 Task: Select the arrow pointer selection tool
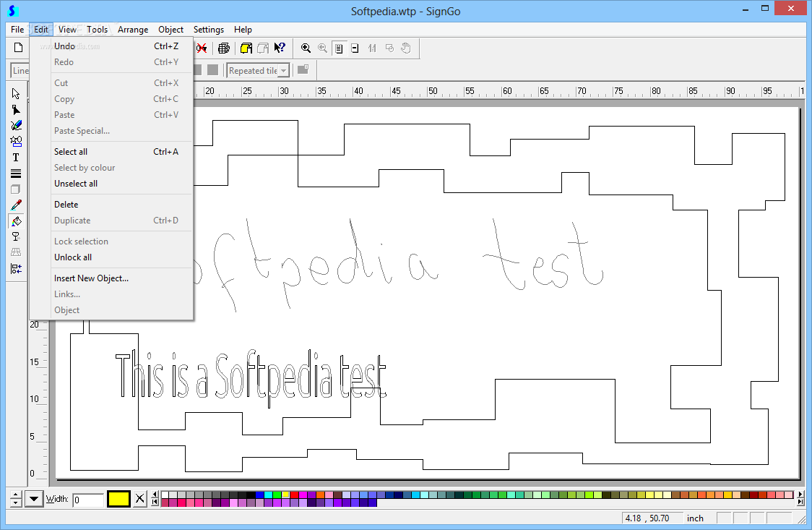pyautogui.click(x=16, y=94)
